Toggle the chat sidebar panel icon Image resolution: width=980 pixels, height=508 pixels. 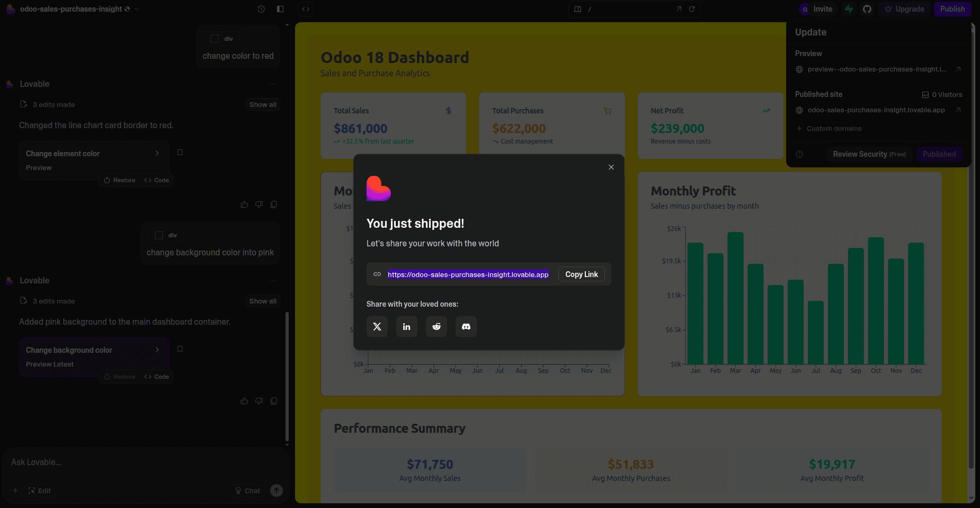tap(280, 9)
